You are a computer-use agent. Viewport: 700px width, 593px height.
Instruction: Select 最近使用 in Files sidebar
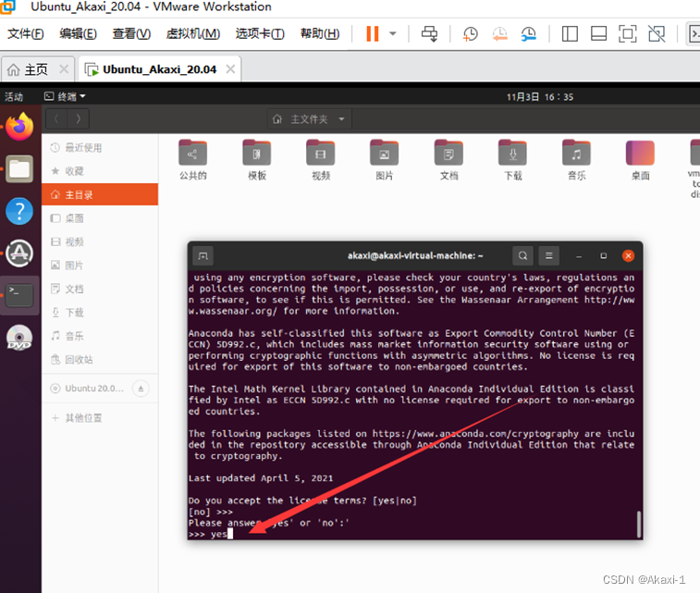[100, 148]
